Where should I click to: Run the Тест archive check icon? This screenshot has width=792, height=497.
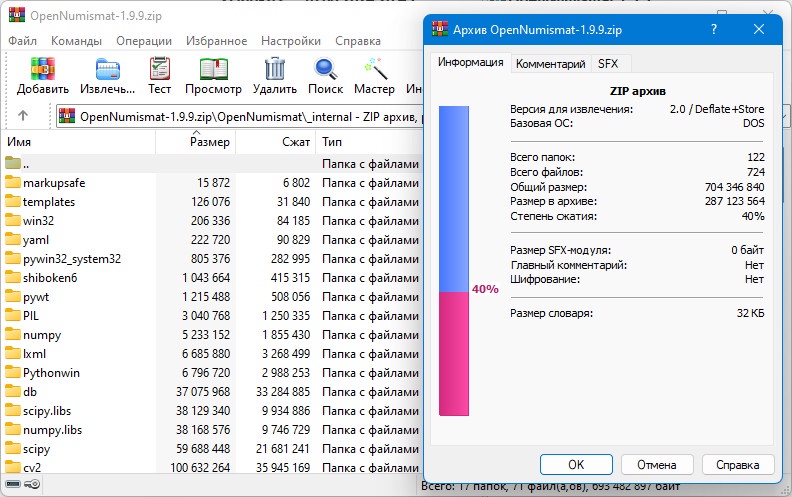tap(160, 69)
